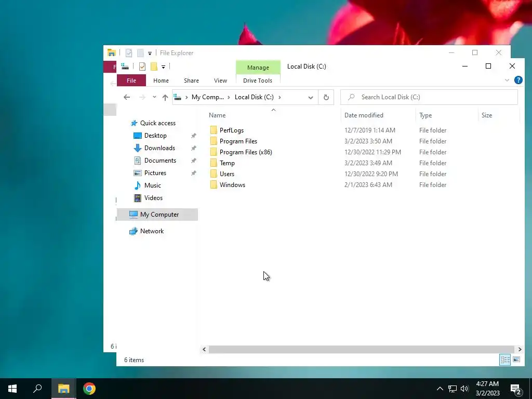Click the drive icon in title bar
The height and width of the screenshot is (399, 532).
point(125,66)
